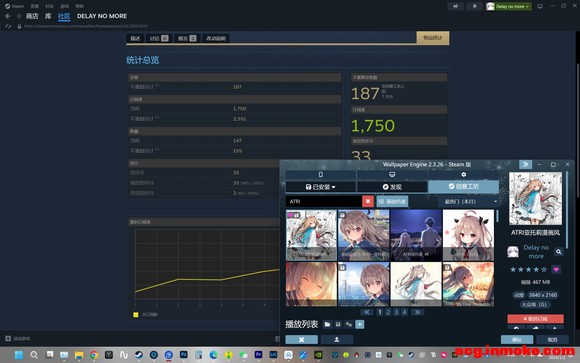This screenshot has width=580, height=363.
Task: Select night sky couple wallpaper thumbnail
Action: pyautogui.click(x=416, y=235)
